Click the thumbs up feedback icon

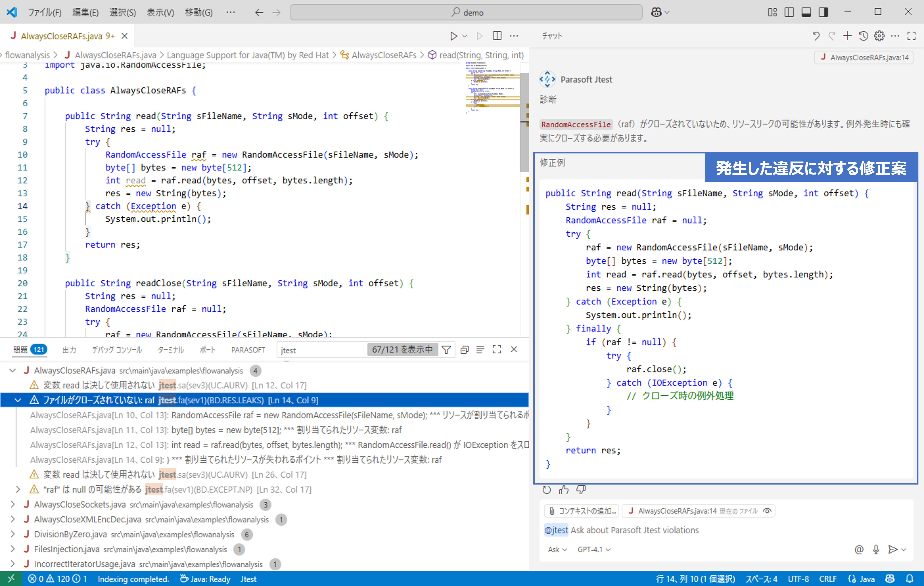point(564,490)
